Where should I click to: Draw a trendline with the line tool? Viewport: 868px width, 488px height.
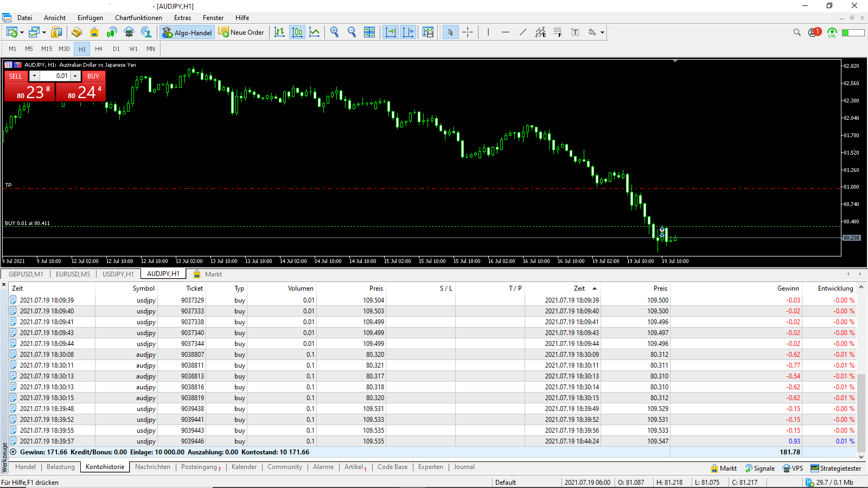[x=522, y=33]
